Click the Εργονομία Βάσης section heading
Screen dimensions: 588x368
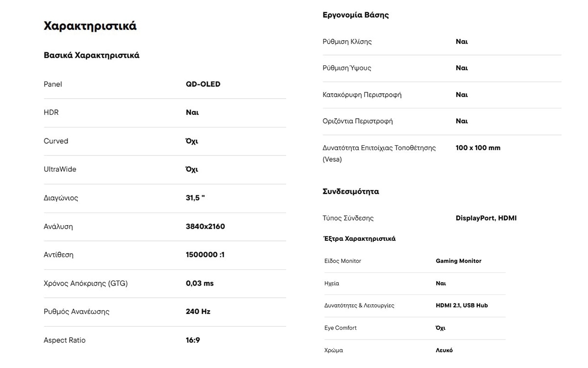[x=356, y=15]
